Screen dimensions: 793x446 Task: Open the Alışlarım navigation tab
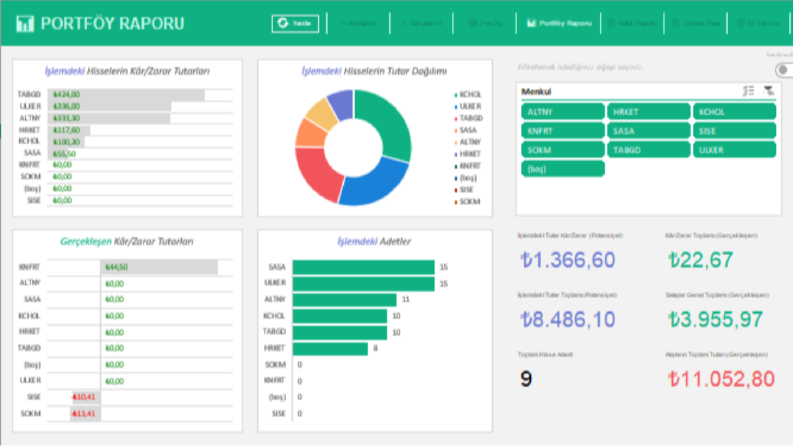359,23
